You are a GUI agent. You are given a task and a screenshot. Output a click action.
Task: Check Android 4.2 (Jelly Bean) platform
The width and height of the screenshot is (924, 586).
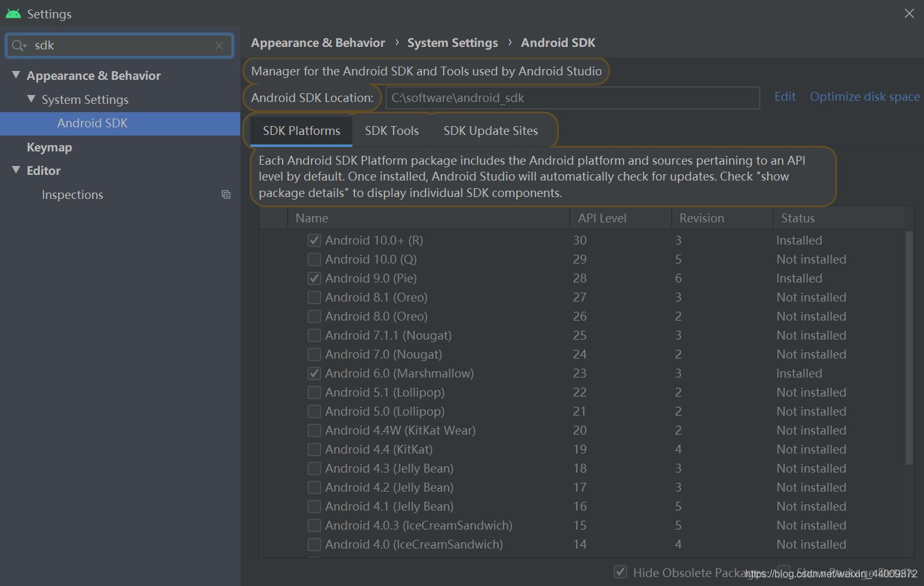click(314, 488)
